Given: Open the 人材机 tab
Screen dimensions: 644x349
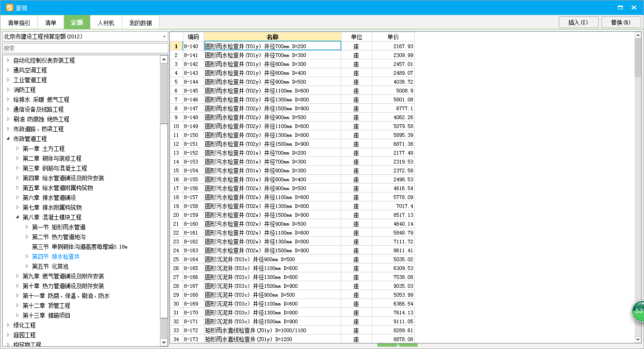Looking at the screenshot, I should (x=106, y=22).
